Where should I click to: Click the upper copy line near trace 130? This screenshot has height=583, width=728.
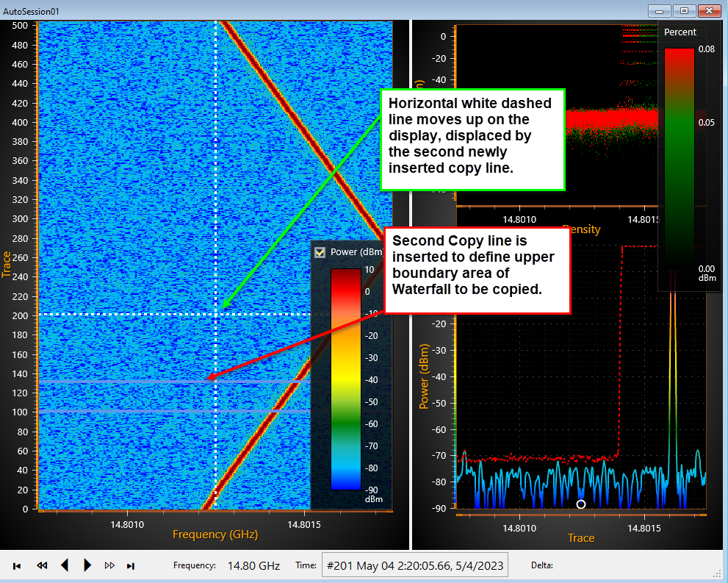[x=110, y=382]
